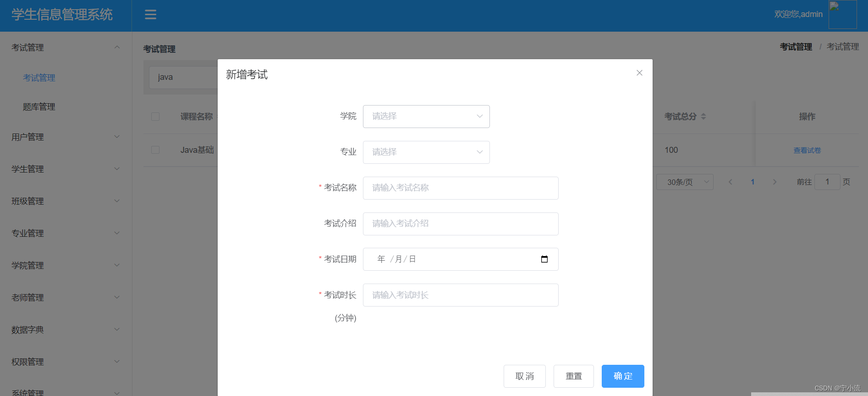
Task: Click the java search input
Action: pos(183,77)
